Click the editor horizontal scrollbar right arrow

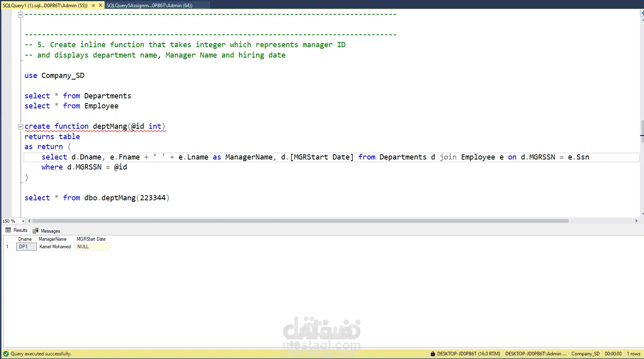(x=636, y=221)
